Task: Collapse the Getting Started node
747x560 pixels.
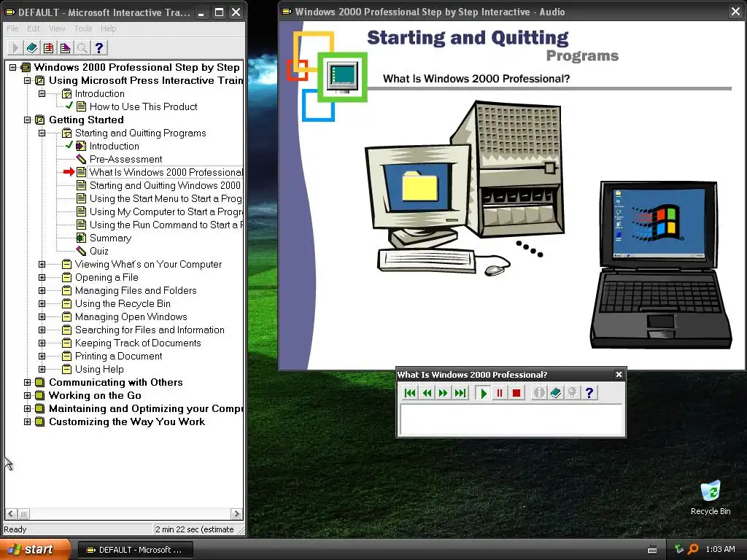Action: point(28,120)
